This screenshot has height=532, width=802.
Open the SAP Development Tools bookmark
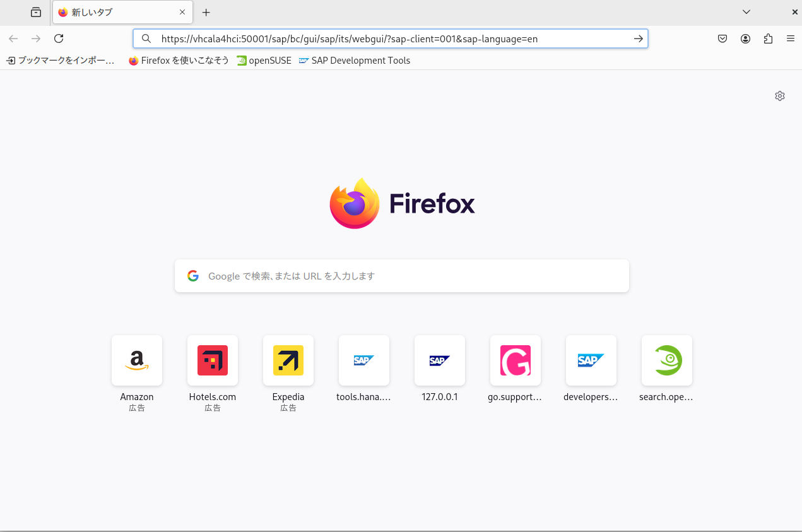pos(355,60)
